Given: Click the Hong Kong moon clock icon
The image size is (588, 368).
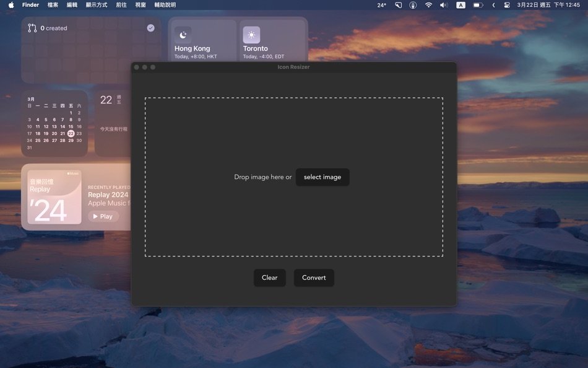Looking at the screenshot, I should [183, 35].
